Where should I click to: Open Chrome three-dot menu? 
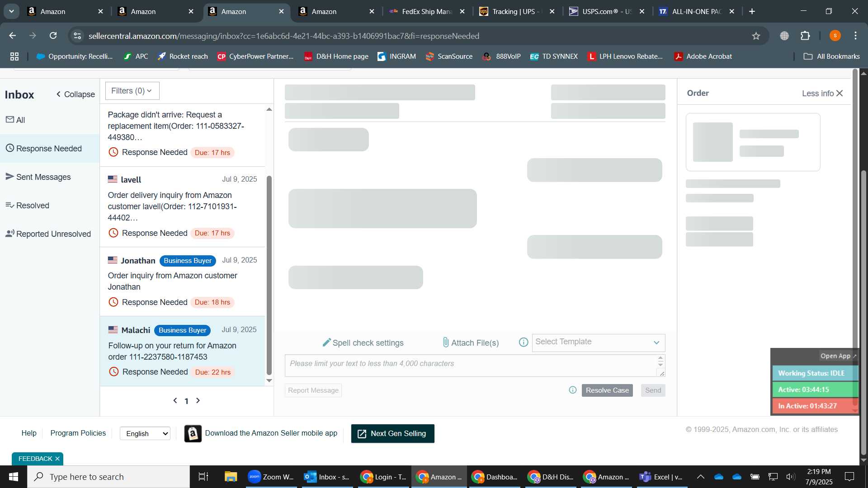point(855,36)
